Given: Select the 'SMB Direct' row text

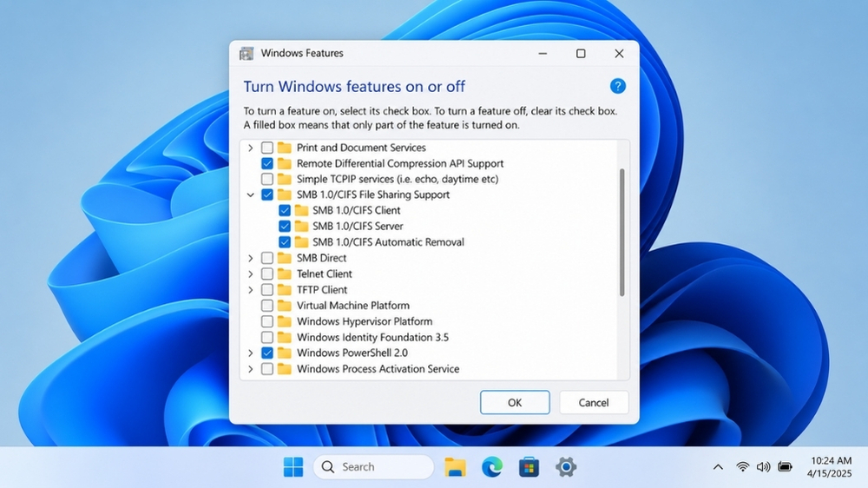Looking at the screenshot, I should (322, 258).
